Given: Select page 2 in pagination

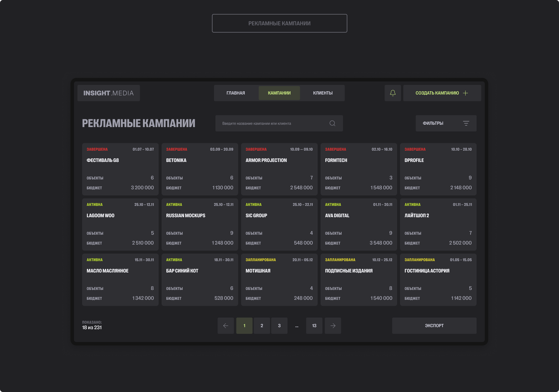Looking at the screenshot, I should (x=262, y=326).
